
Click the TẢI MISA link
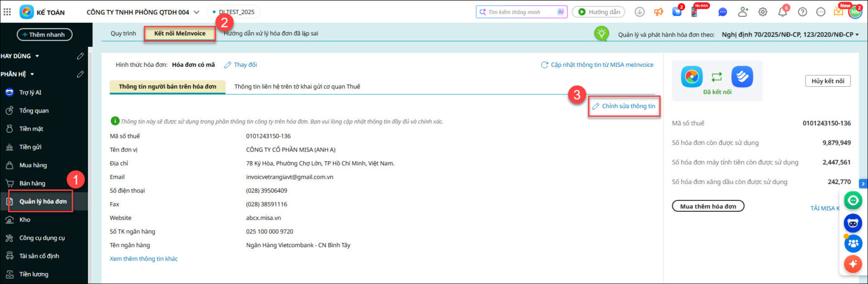pos(825,209)
